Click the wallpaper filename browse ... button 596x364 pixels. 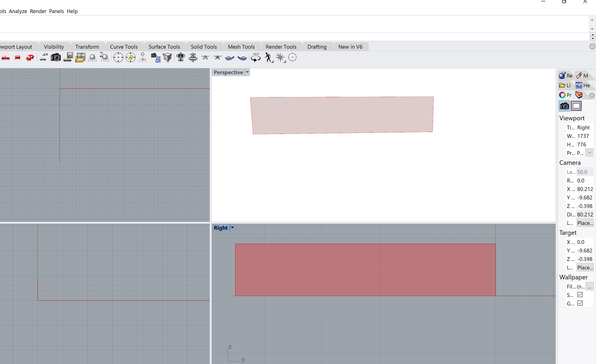point(589,286)
